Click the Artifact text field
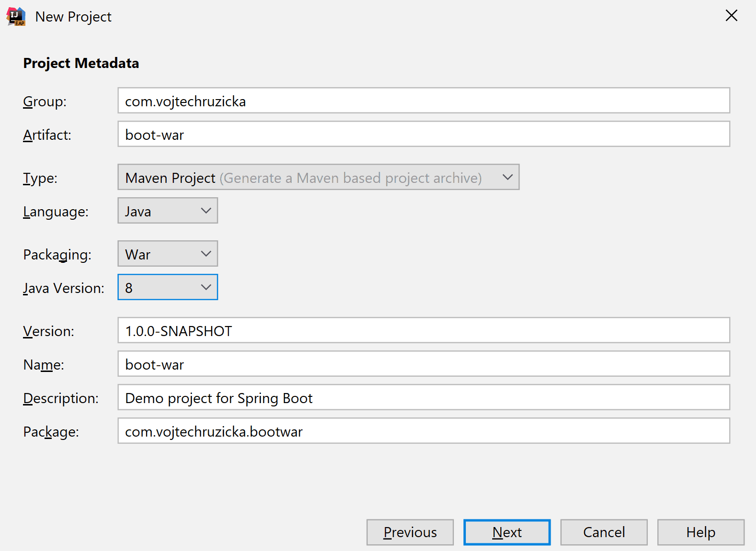The width and height of the screenshot is (756, 551). (423, 134)
